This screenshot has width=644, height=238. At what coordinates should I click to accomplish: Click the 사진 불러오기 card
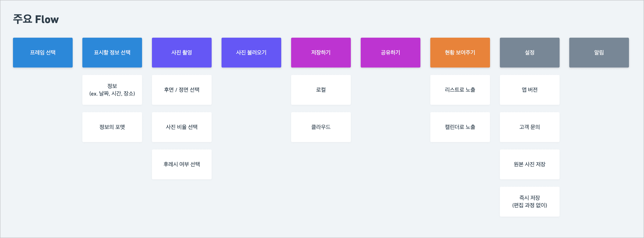(x=251, y=52)
